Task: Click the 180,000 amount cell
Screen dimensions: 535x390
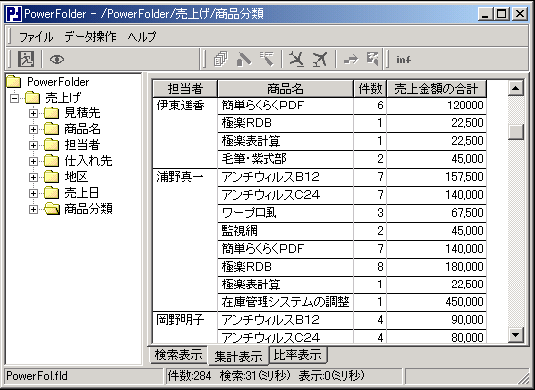Action: coord(436,266)
